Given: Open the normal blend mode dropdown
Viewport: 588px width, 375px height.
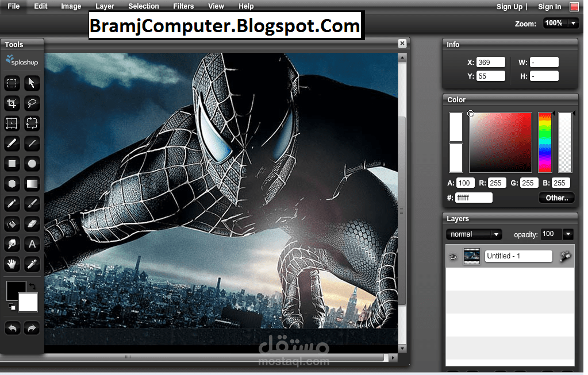Looking at the screenshot, I should 474,234.
